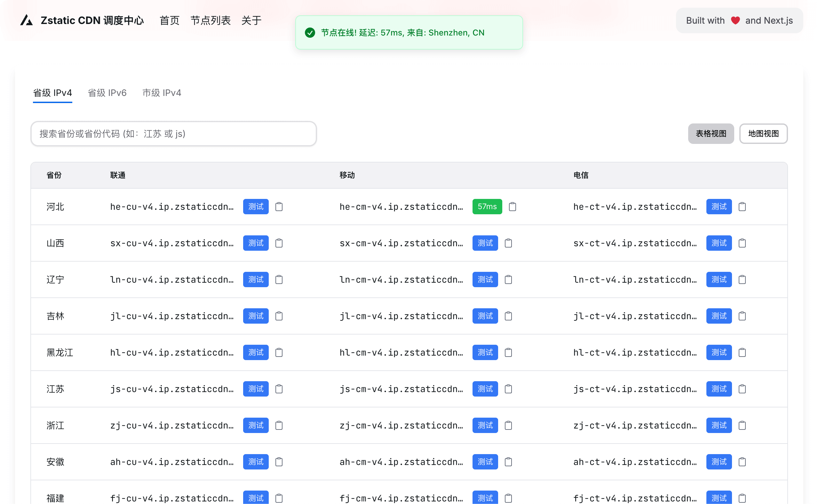
Task: Click the Zstatic CDN logo icon
Action: coord(27,20)
